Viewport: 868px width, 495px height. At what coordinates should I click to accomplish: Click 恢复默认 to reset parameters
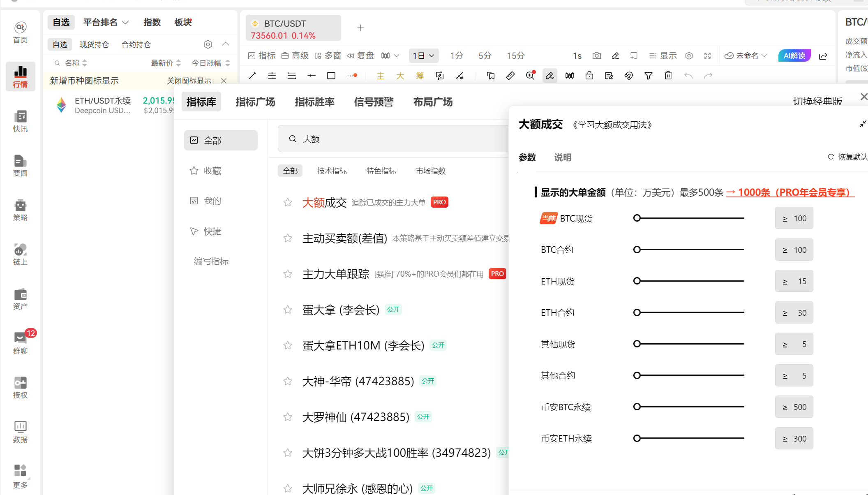pyautogui.click(x=847, y=157)
